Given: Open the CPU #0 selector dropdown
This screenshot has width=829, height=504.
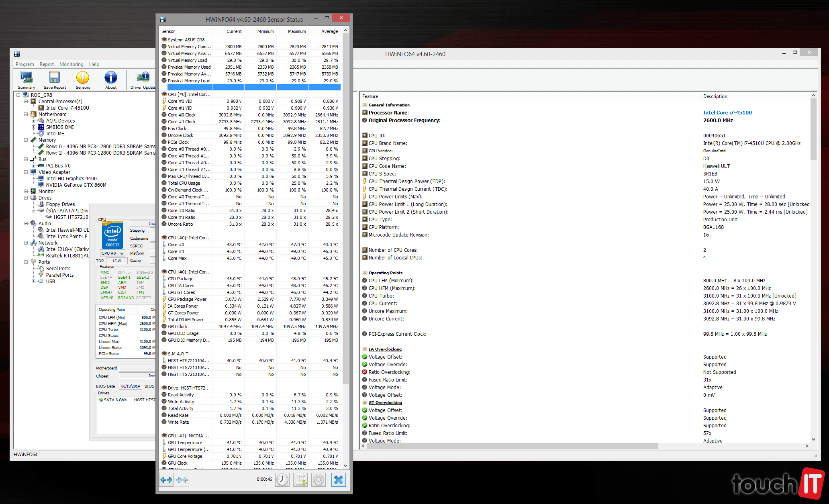Looking at the screenshot, I should pyautogui.click(x=112, y=253).
